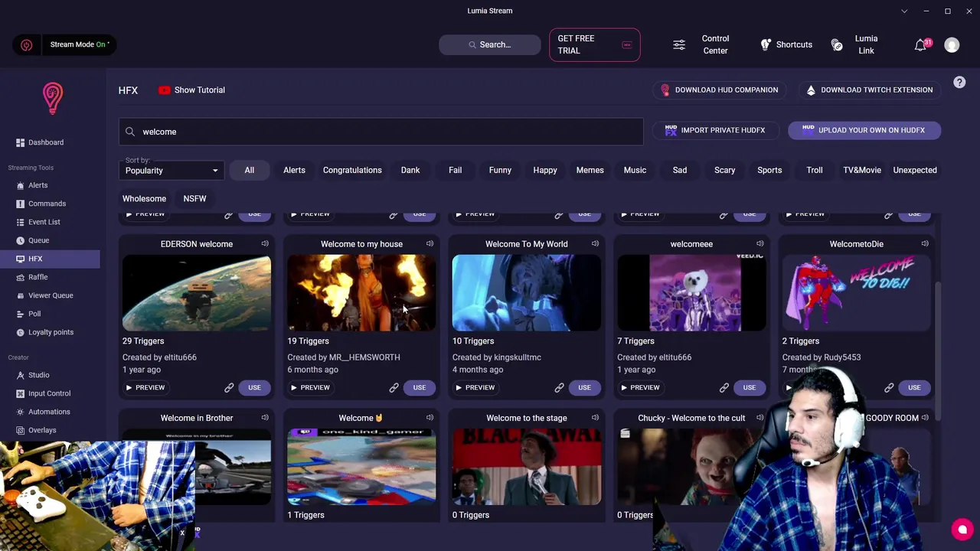Open the WelcometoDie thumbnail
Image resolution: width=980 pixels, height=551 pixels.
tap(856, 293)
